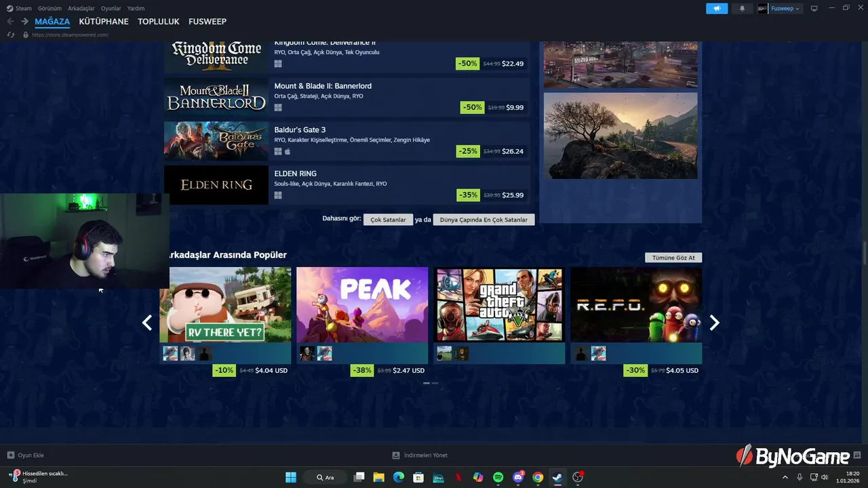Open the FUSWEEP profile tab

[208, 22]
